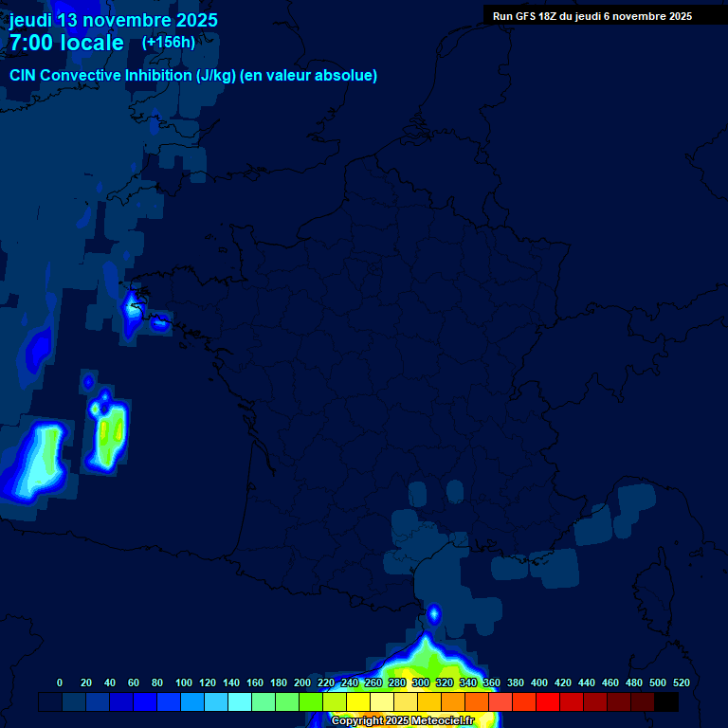
Task: Click the legend value '420'
Action: 563,682
